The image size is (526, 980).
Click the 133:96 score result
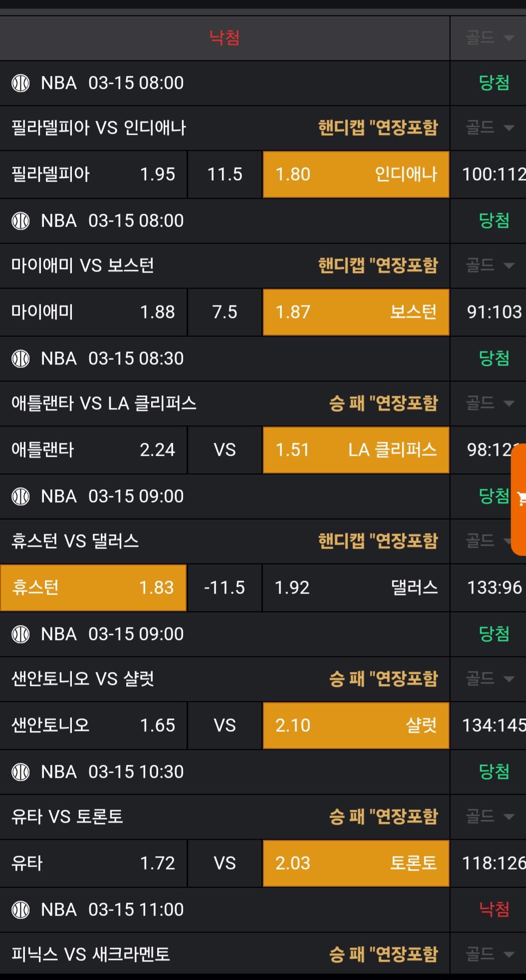click(494, 588)
